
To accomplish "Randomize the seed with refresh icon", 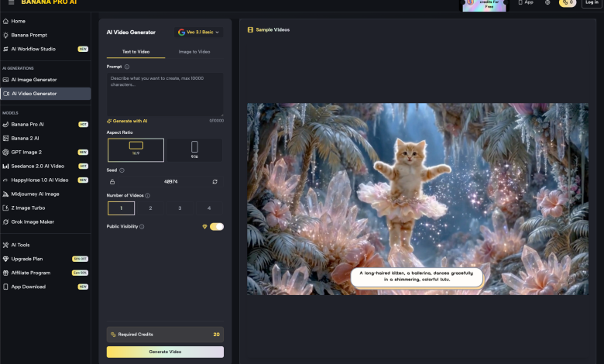I will click(215, 182).
